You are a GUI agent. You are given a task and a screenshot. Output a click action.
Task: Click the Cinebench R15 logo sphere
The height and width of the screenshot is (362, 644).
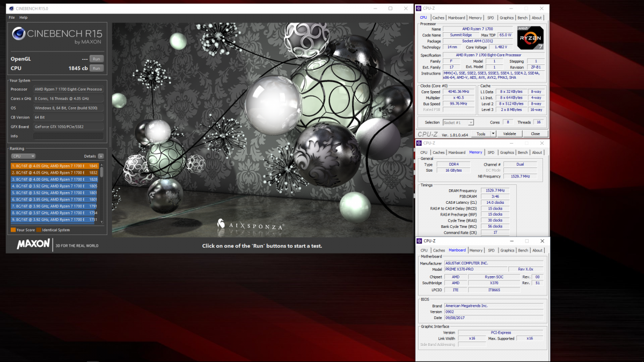pyautogui.click(x=19, y=34)
